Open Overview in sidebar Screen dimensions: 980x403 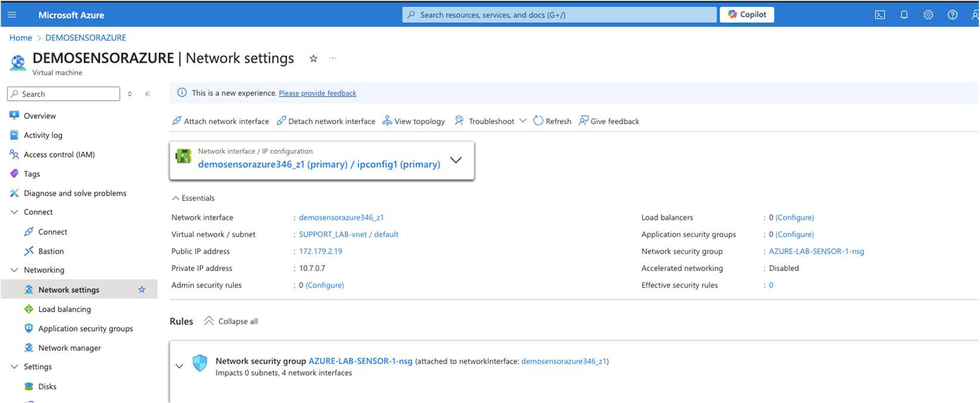point(40,116)
